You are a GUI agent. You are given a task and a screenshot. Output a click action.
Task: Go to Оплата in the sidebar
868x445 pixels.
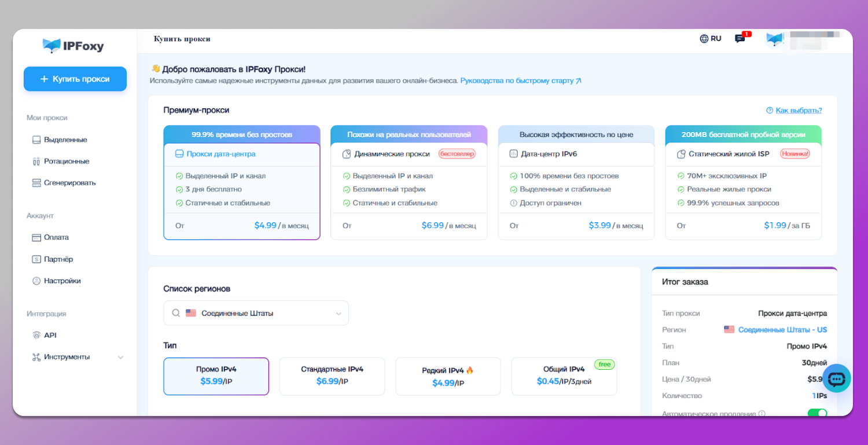pyautogui.click(x=56, y=237)
